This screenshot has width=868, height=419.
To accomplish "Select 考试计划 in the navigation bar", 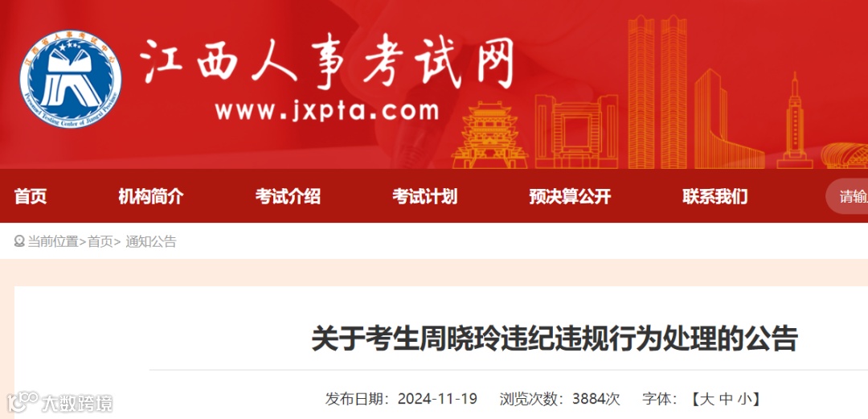I will pos(424,196).
